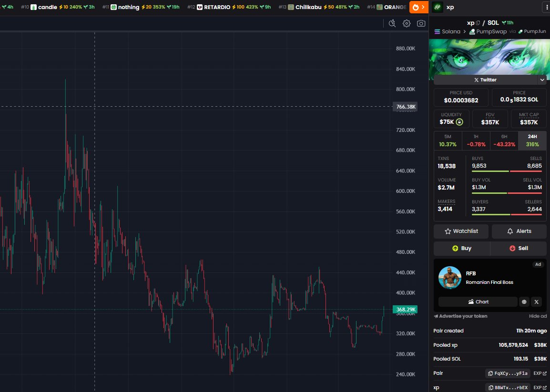Screen dimensions: 550x392
Task: Click the PumpSwap DEX link
Action: point(488,31)
